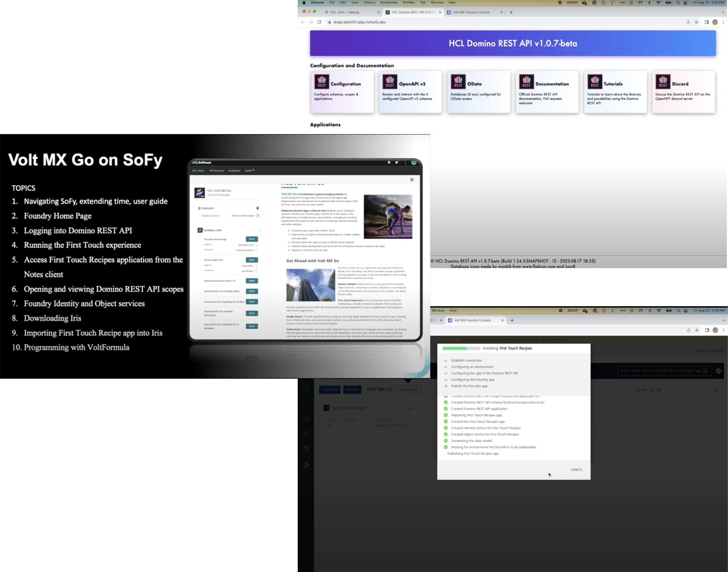Screen dimensions: 728x572
Task: Click the user avatar in the HCLSoftware header
Action: (413, 162)
